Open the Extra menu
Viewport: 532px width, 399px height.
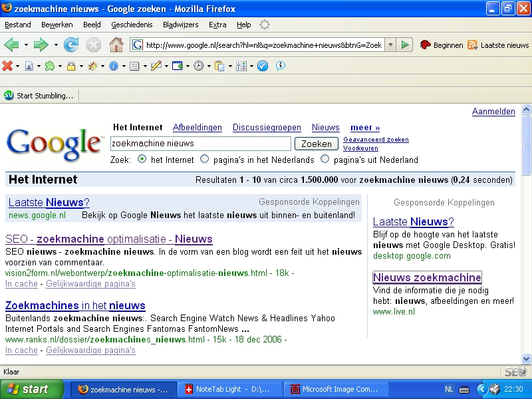(217, 25)
